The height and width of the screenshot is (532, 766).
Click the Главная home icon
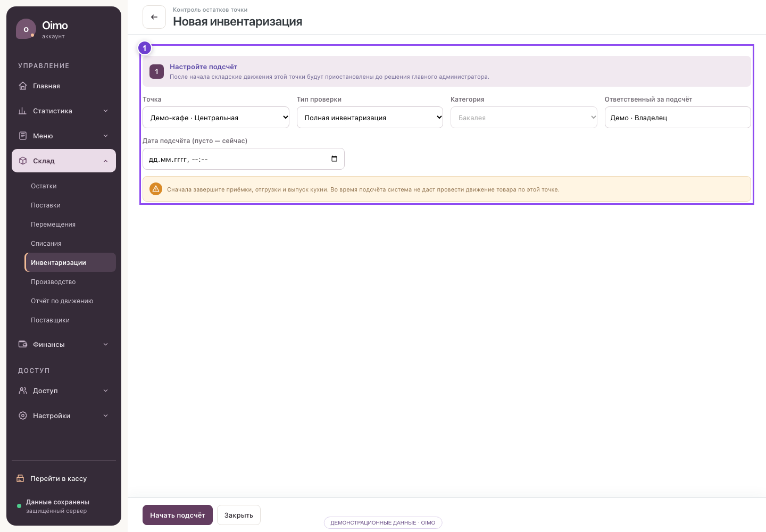23,86
